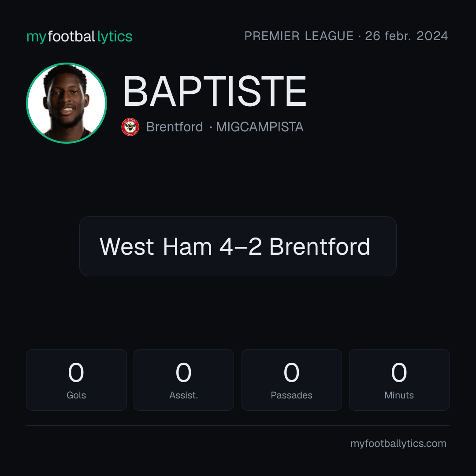476x476 pixels.
Task: Click the Brentford team name label
Action: click(x=174, y=127)
